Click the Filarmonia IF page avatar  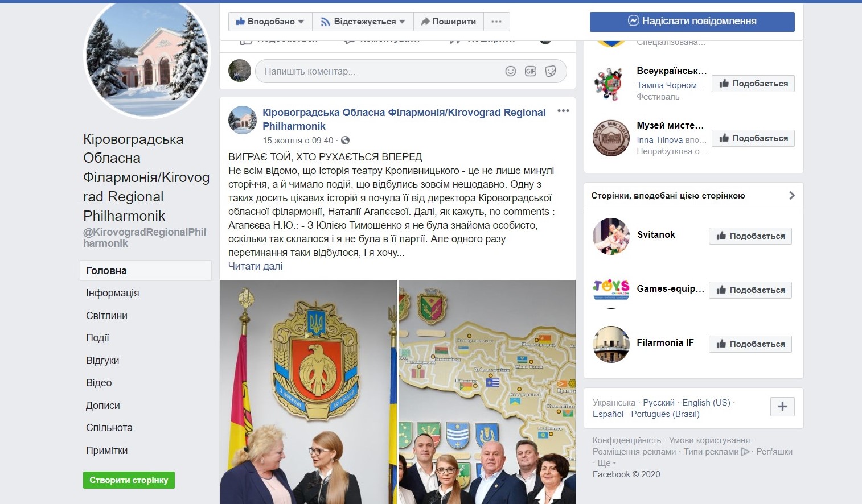611,344
